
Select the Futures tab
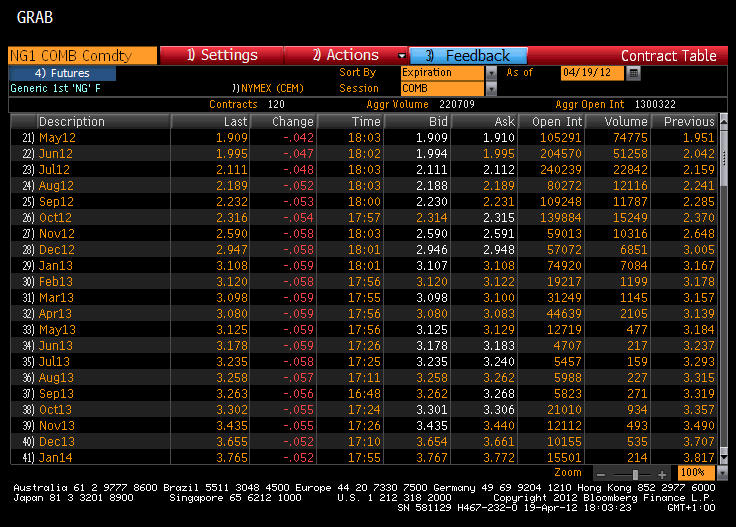tap(62, 73)
